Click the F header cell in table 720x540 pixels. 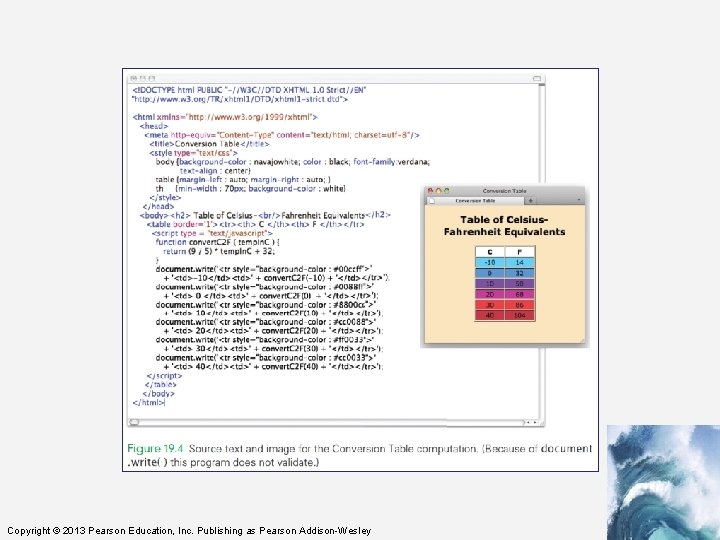(520, 252)
